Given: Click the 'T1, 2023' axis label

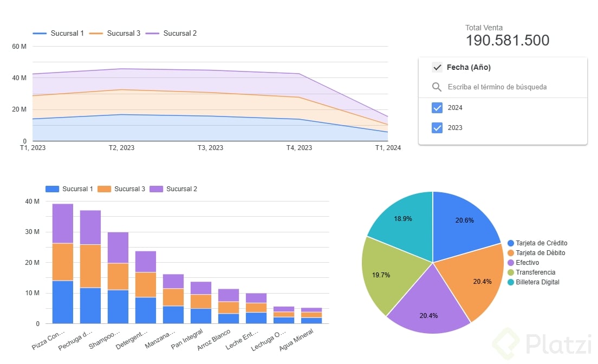Looking at the screenshot, I should (33, 148).
